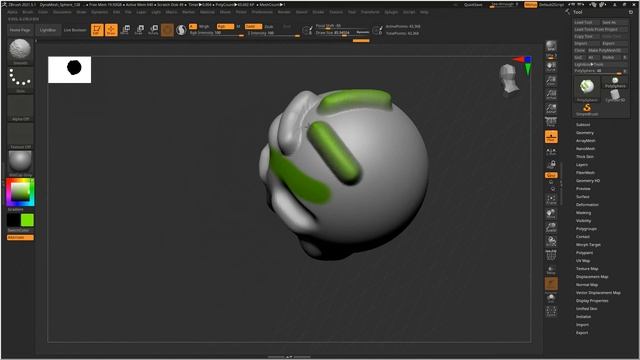
Task: Toggle the L.Sym local symmetry icon
Action: [551, 151]
